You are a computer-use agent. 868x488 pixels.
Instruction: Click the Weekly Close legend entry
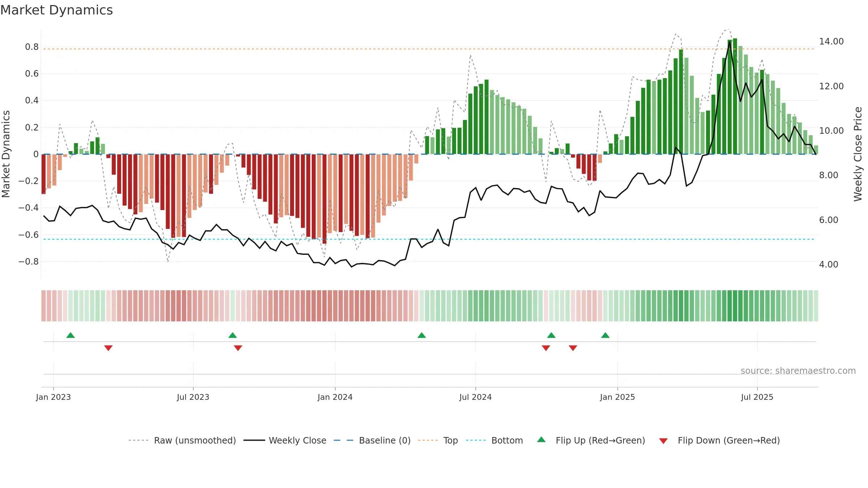tap(285, 440)
